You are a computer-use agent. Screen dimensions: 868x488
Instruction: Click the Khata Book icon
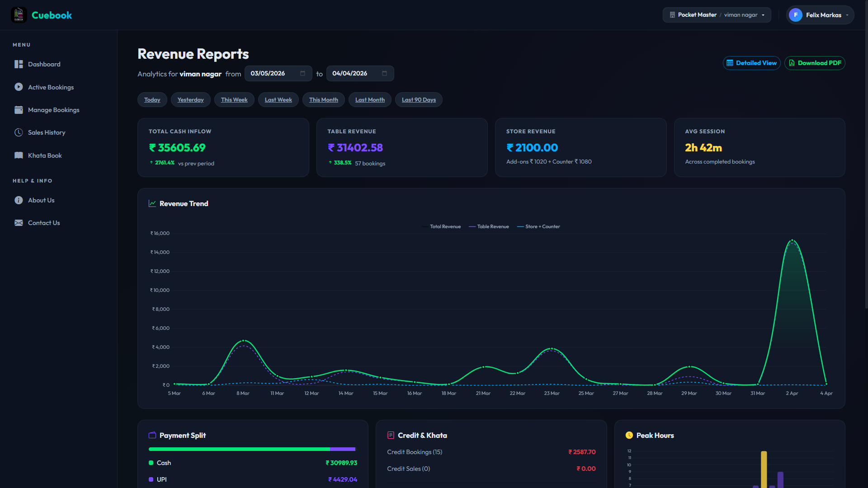19,155
